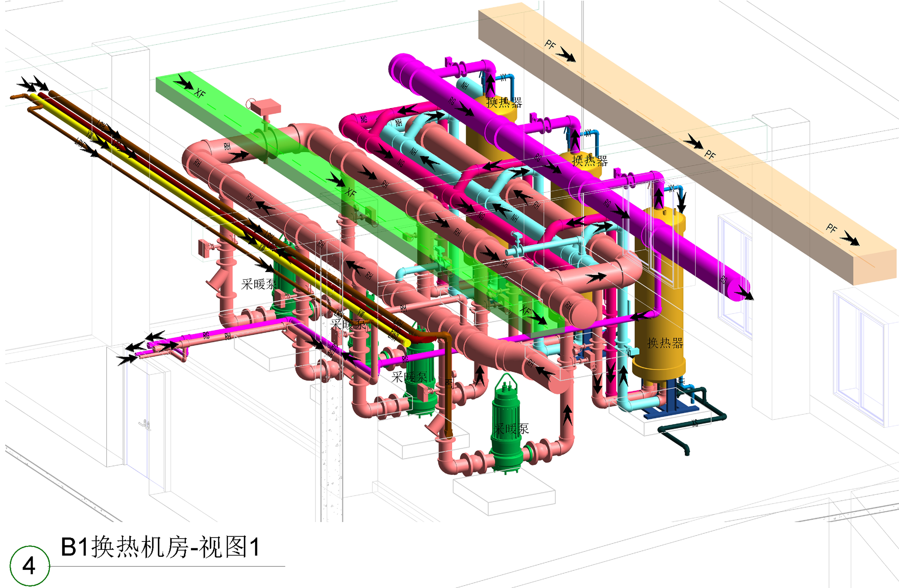
Task: Click the "PF" label at the beige duct's upper-left end
Action: [x=550, y=44]
